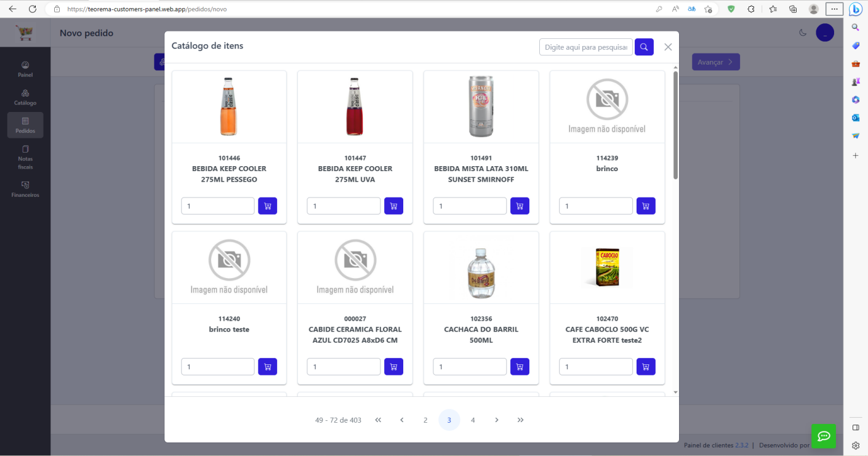Add item 114239 brinco to cart
The image size is (868, 456).
[646, 206]
